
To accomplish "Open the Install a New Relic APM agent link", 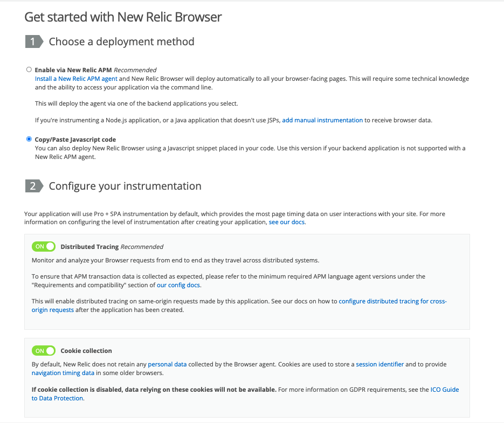I will [x=76, y=78].
